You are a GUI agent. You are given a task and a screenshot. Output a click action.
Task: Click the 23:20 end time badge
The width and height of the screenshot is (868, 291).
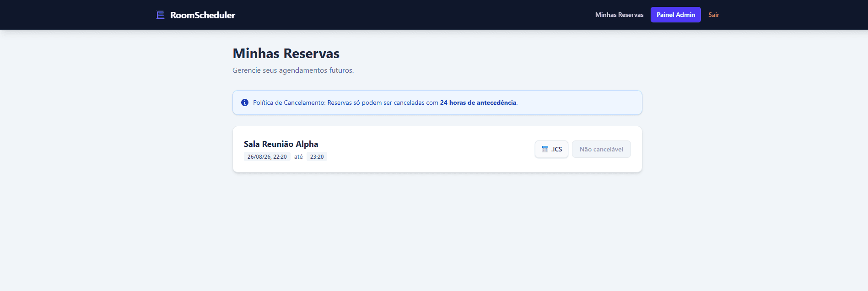coord(317,156)
